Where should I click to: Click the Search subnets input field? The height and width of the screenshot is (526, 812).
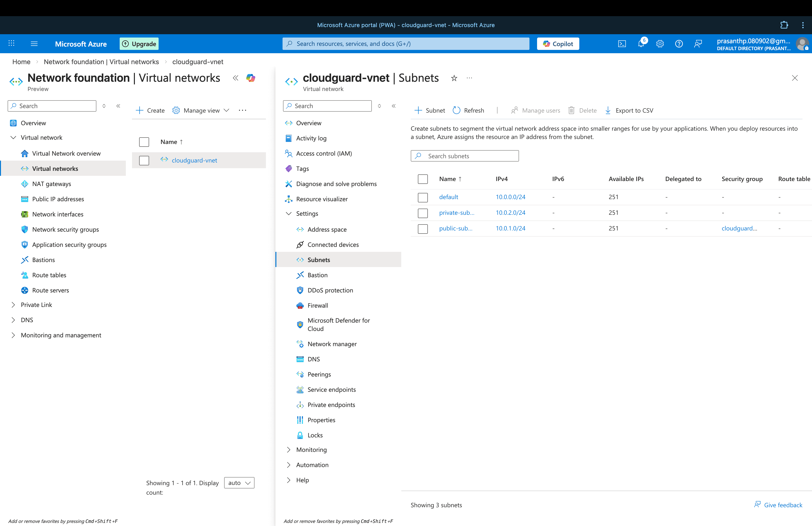tap(469, 156)
